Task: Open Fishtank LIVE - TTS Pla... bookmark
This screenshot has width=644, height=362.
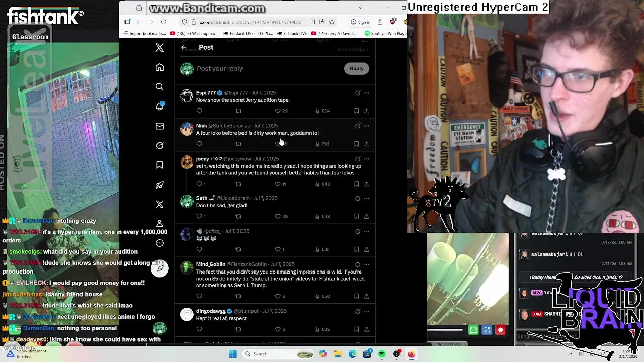Action: click(x=248, y=33)
